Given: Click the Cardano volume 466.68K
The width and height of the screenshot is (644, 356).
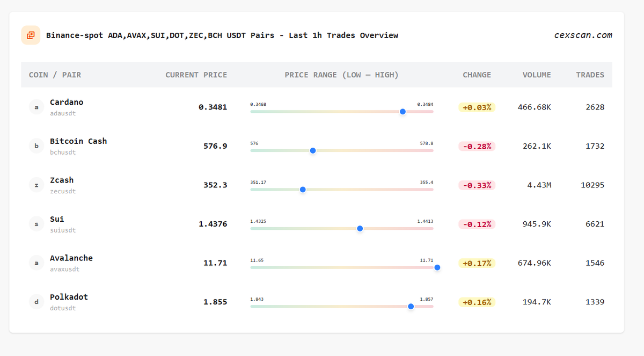Looking at the screenshot, I should pyautogui.click(x=535, y=107).
